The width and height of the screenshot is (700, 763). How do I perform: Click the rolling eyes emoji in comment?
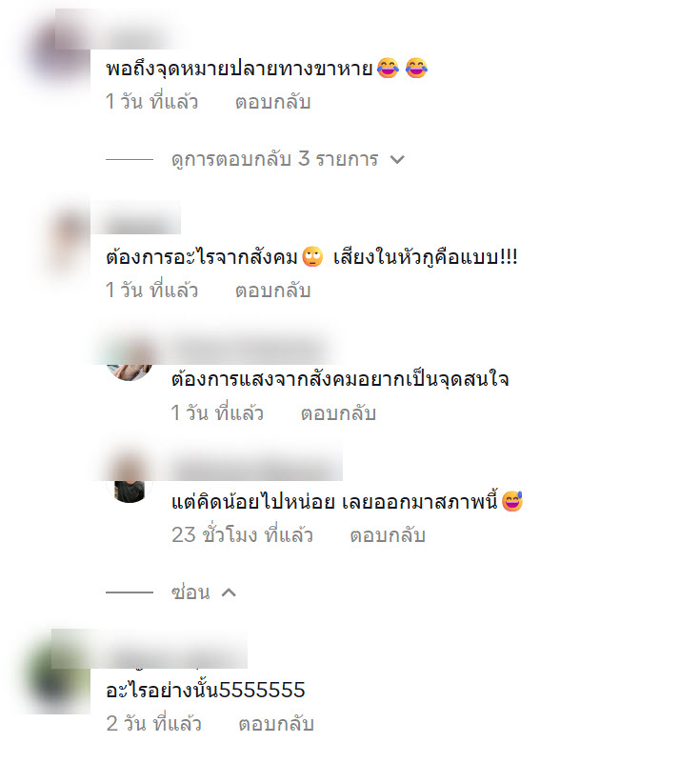[312, 256]
